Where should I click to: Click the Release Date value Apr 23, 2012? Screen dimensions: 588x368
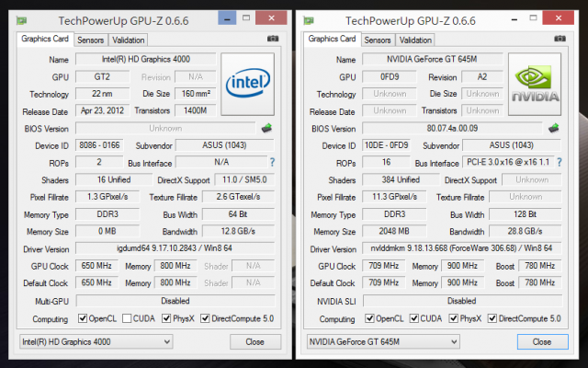tap(102, 110)
